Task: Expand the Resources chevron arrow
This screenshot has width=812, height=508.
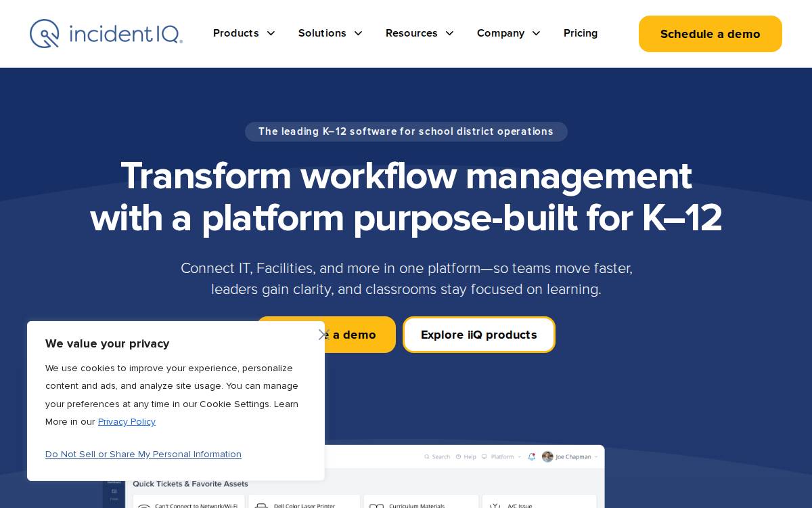Action: 449,33
